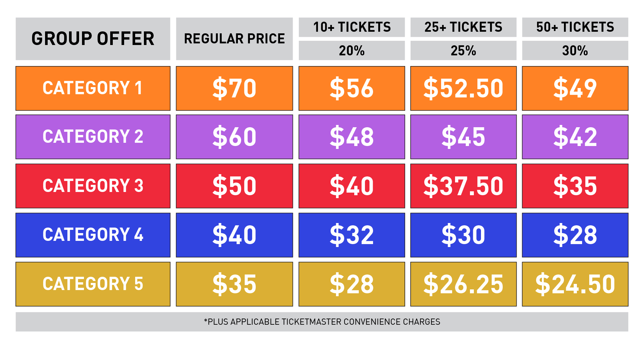Click the yellow CATEGORY 5 label

click(x=93, y=284)
